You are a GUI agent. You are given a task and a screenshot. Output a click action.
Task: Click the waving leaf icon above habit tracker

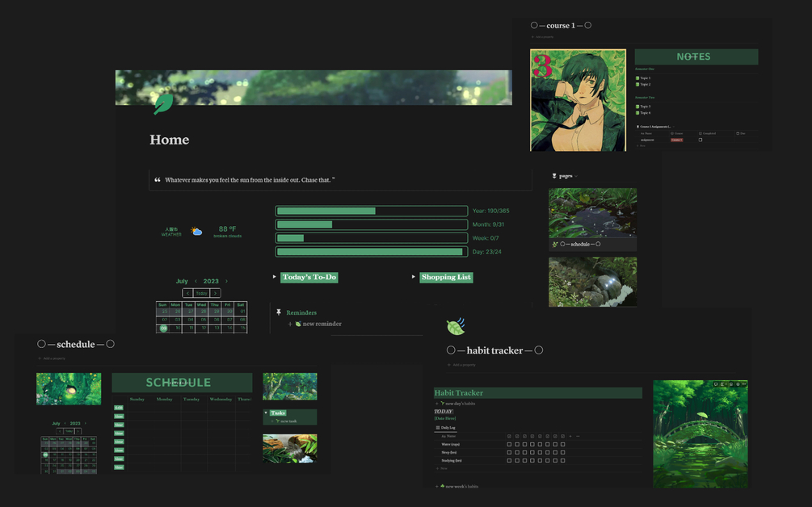point(455,325)
